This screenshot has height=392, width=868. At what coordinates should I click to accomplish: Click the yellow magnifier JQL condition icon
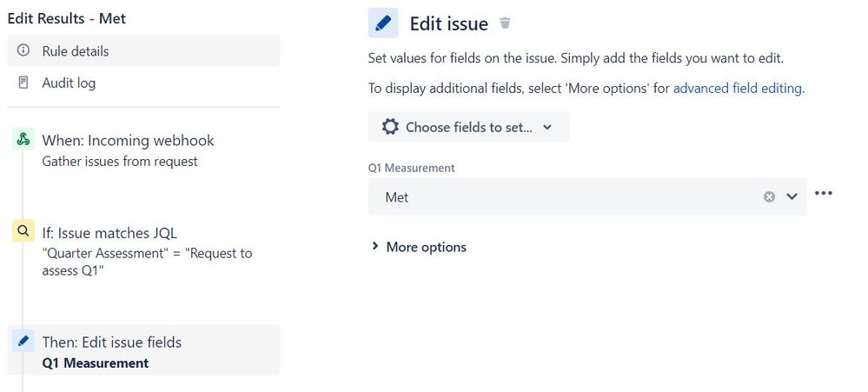tap(23, 231)
